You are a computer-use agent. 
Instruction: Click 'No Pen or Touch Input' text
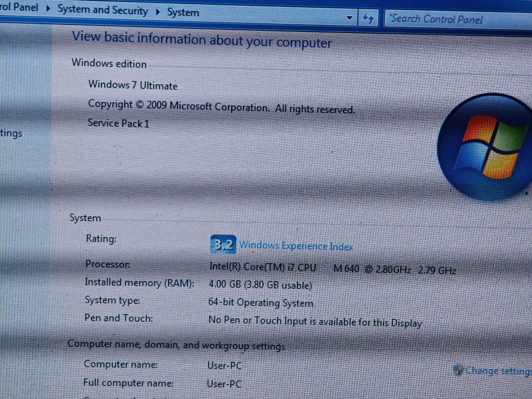tap(258, 321)
